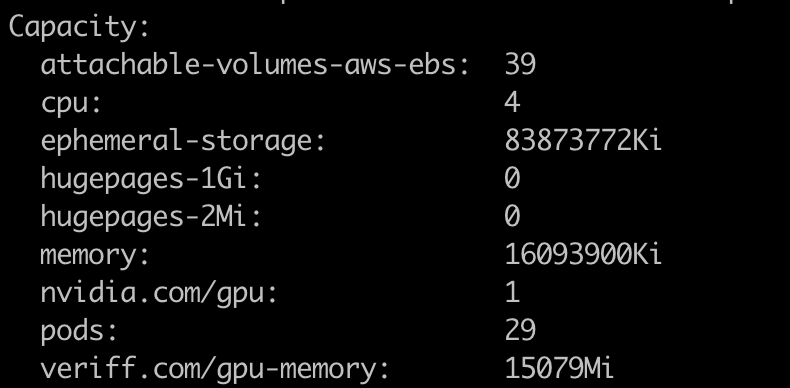This screenshot has height=388, width=790.
Task: Click the pods value 29
Action: pos(520,330)
